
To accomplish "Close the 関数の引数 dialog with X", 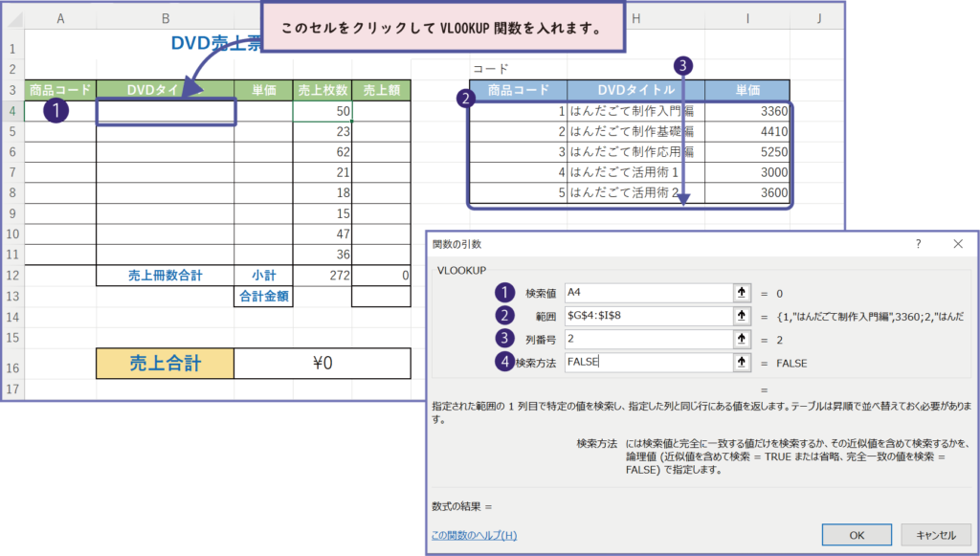I will click(958, 244).
